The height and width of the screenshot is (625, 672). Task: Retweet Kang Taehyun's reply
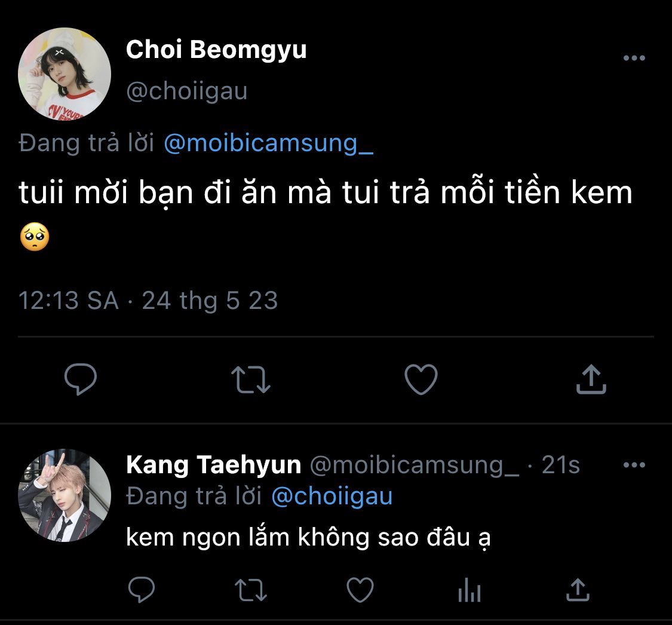pyautogui.click(x=251, y=590)
